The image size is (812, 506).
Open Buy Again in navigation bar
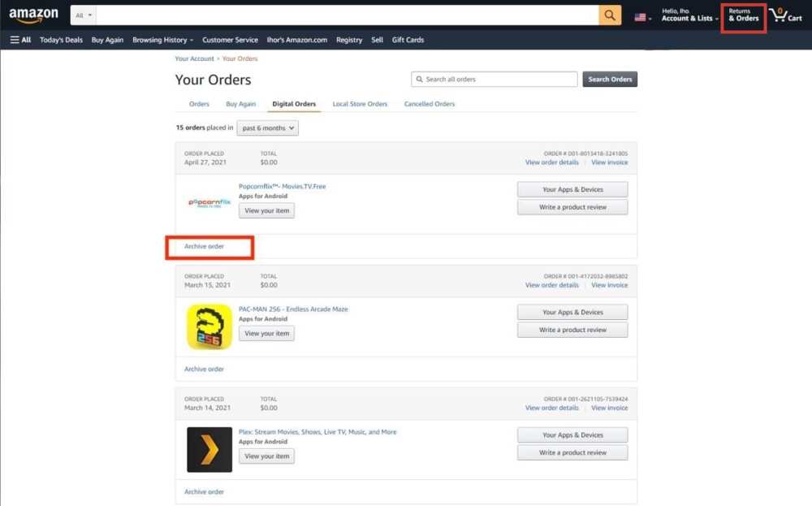coord(107,40)
